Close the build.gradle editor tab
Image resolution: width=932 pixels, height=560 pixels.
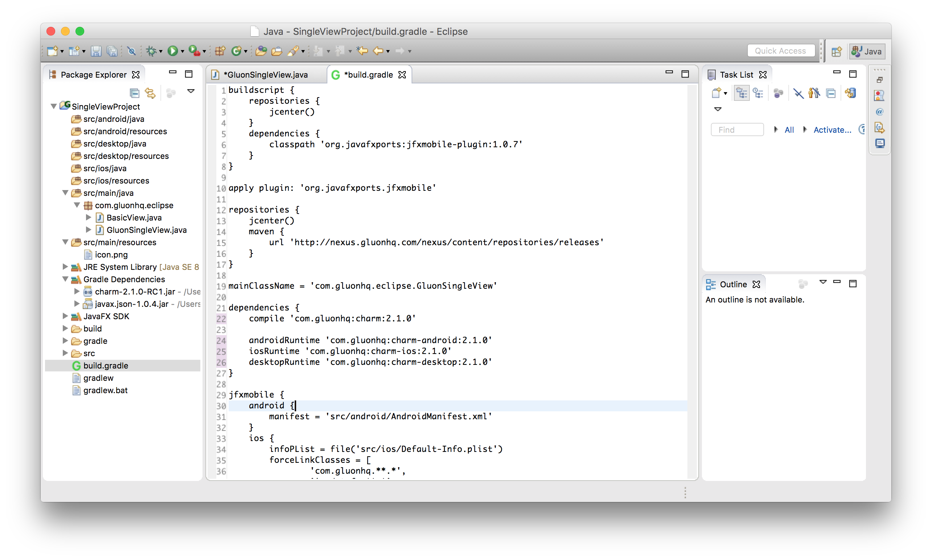pyautogui.click(x=402, y=75)
